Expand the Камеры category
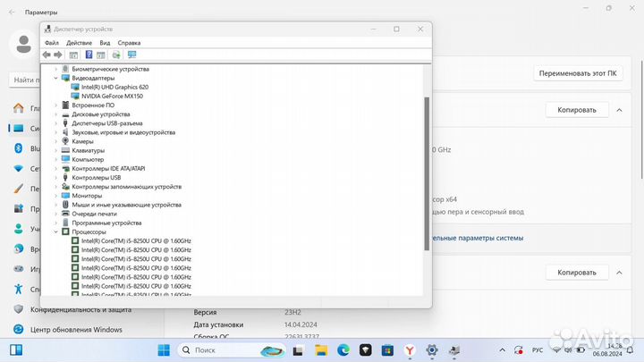The width and height of the screenshot is (644, 362). [55, 141]
